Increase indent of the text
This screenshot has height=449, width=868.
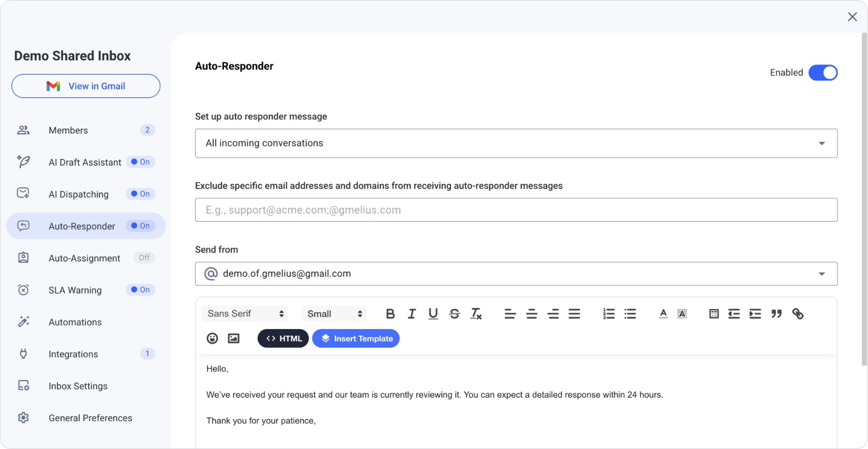755,314
